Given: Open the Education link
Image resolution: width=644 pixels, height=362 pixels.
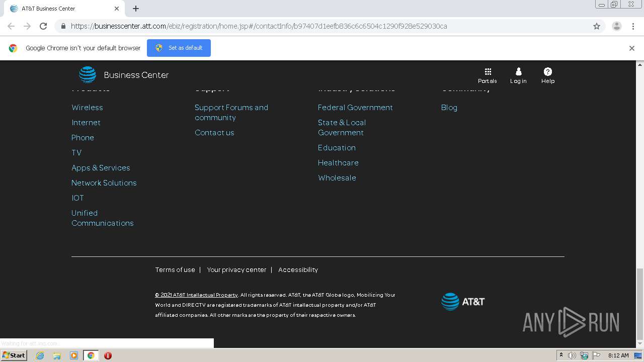Looking at the screenshot, I should coord(337,148).
